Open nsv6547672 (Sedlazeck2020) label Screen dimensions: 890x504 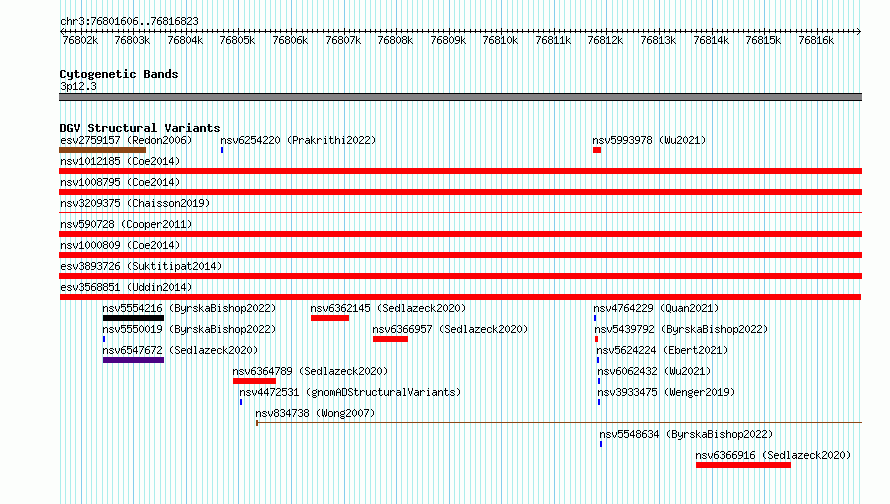point(180,350)
